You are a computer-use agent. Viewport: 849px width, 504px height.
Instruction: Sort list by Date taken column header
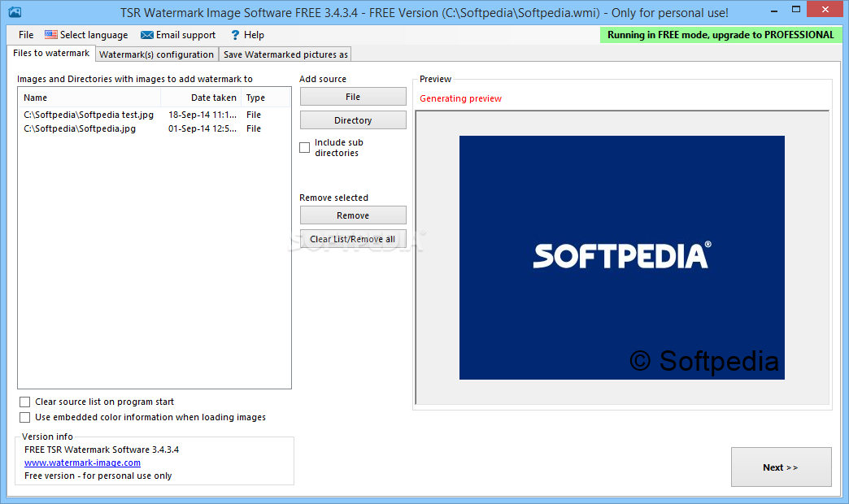click(x=201, y=98)
